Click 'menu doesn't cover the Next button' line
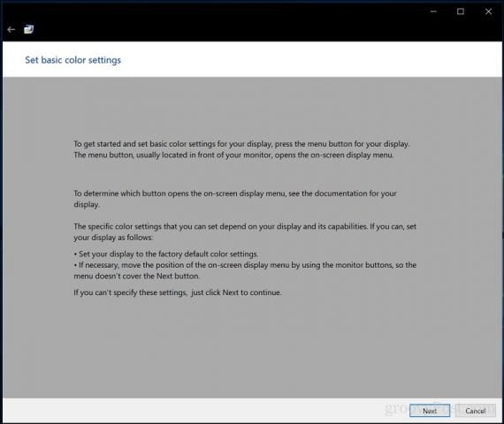 [x=136, y=276]
